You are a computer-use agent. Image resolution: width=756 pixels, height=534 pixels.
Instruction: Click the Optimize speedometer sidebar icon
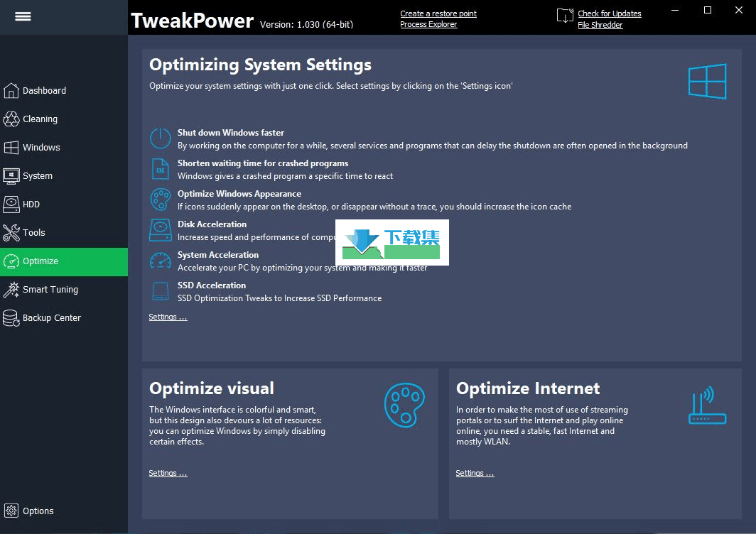click(x=11, y=261)
